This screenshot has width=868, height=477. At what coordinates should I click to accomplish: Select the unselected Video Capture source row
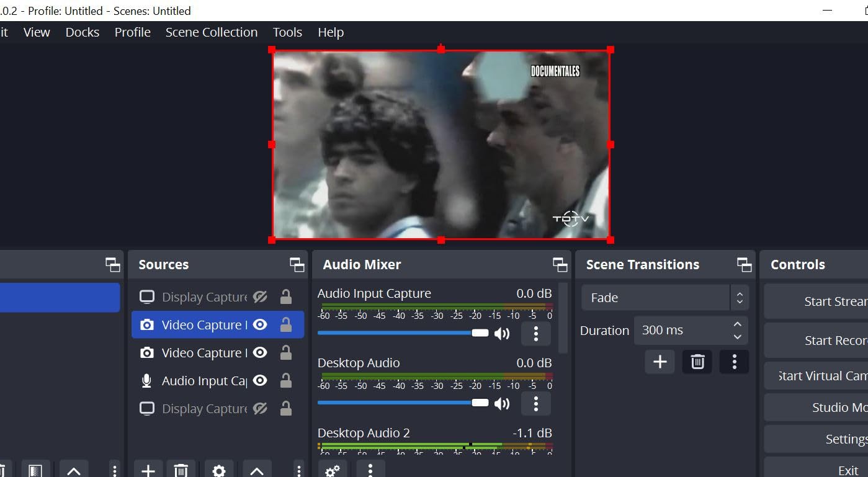pyautogui.click(x=218, y=353)
